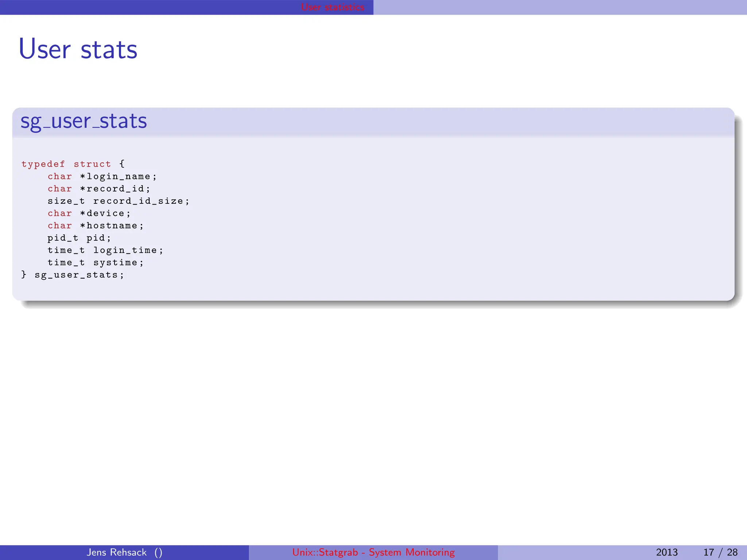The width and height of the screenshot is (747, 560).
Task: Click the 'sg_user_stats' block heading
Action: click(x=84, y=121)
